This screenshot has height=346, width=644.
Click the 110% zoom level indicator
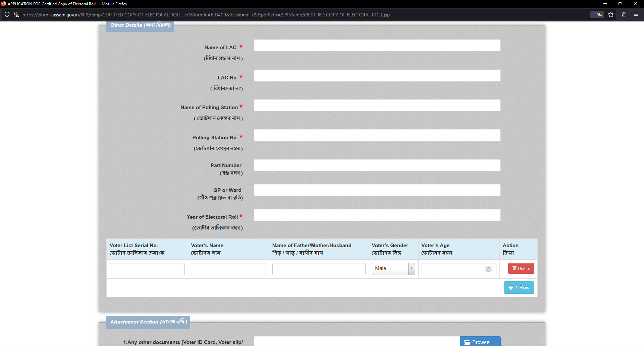(x=597, y=14)
